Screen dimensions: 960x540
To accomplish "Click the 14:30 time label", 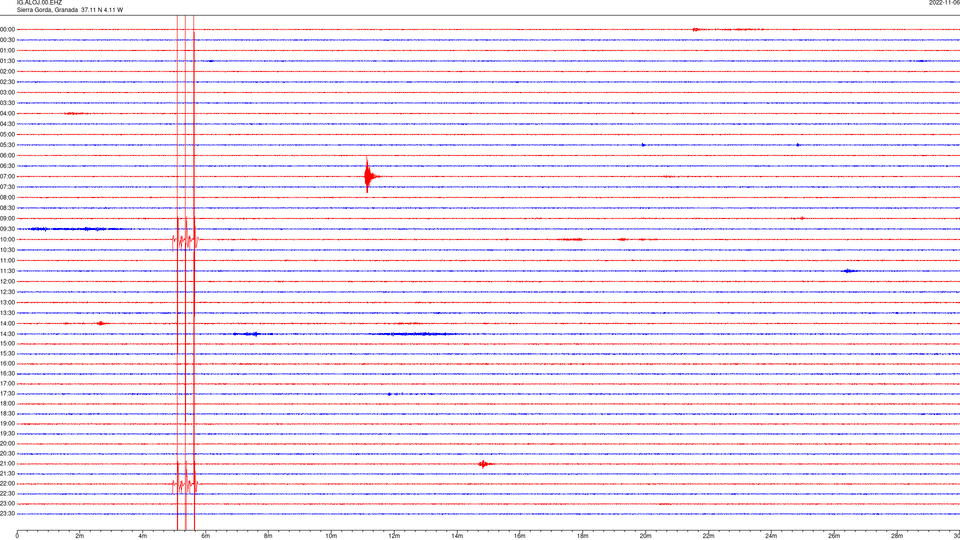I will (8, 334).
